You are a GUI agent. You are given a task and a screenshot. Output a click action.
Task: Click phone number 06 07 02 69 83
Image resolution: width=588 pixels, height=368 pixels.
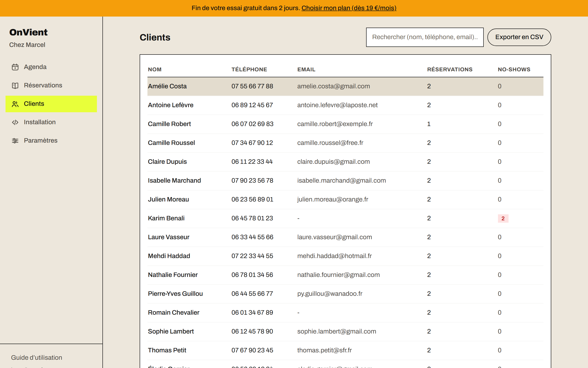252,124
